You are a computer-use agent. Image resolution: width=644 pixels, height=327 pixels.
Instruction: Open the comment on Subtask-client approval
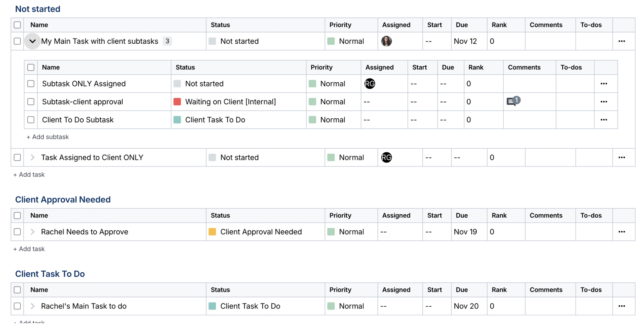coord(513,101)
